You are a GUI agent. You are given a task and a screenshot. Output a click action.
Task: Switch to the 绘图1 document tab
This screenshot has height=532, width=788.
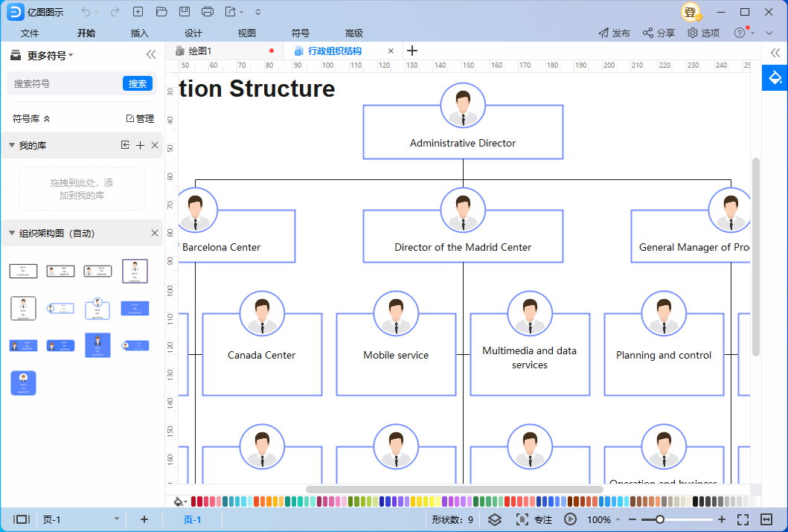tap(200, 51)
